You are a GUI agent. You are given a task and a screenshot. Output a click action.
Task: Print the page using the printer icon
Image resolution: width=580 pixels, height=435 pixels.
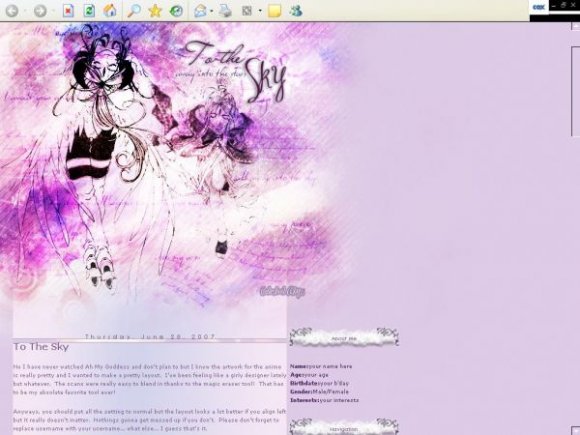[225, 10]
